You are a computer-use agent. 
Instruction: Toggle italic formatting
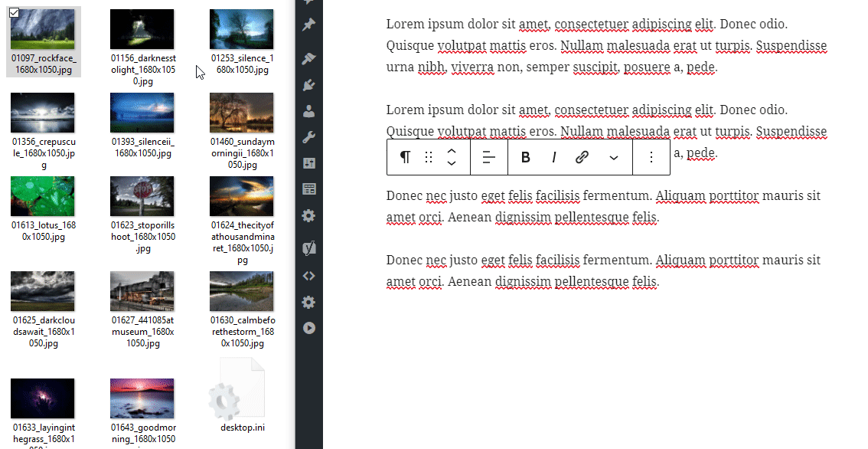[553, 157]
